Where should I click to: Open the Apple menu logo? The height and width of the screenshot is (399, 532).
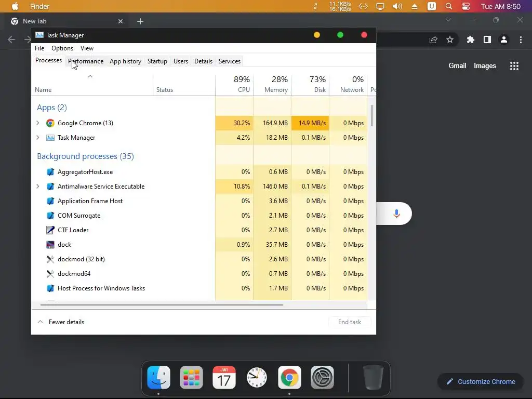pos(15,6)
